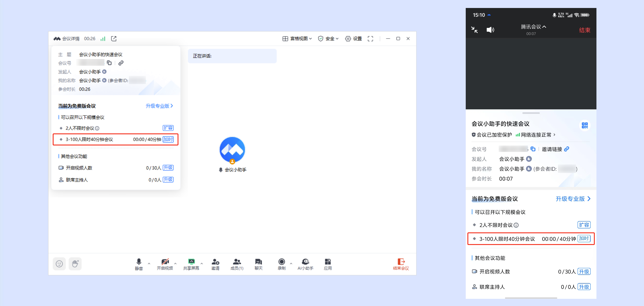This screenshot has height=306, width=644.
Task: Open the emoji reactions button
Action: tap(59, 264)
